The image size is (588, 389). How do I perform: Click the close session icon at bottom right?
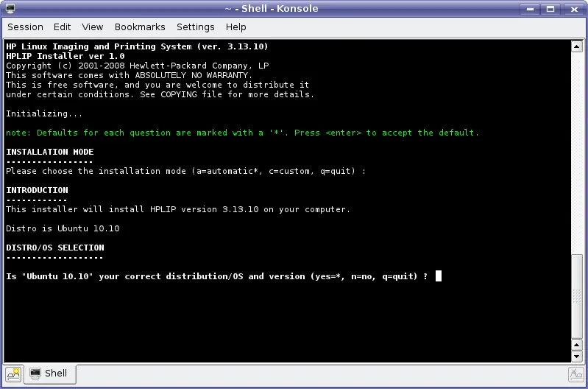575,374
